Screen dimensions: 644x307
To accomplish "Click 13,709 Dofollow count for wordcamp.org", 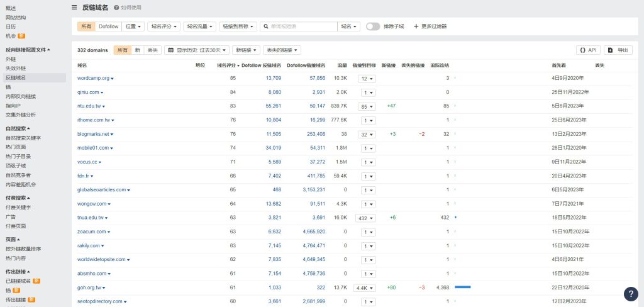I will pos(274,78).
